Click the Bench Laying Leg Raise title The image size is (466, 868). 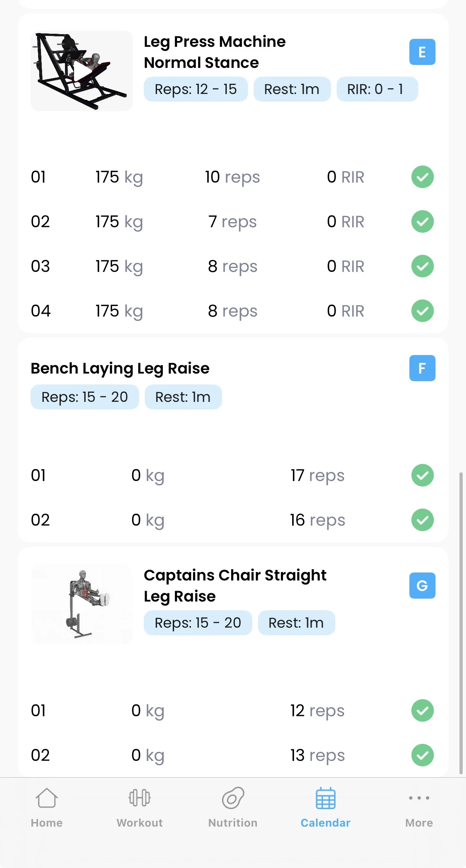coord(120,368)
